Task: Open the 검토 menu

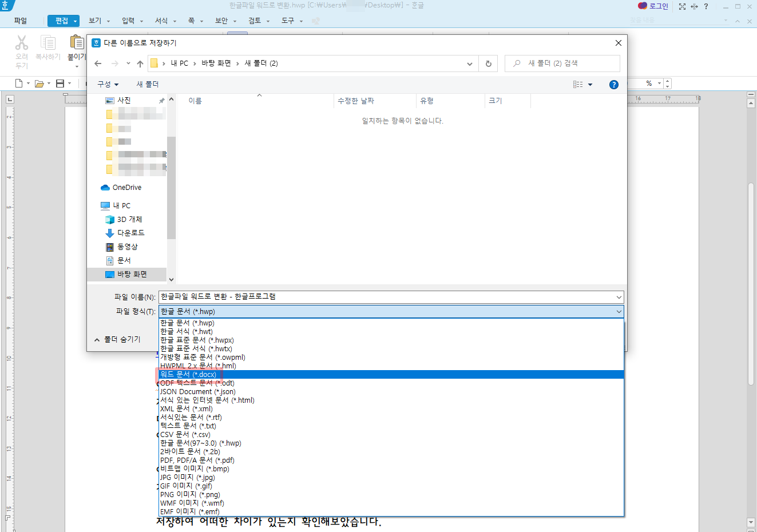Action: (x=255, y=21)
